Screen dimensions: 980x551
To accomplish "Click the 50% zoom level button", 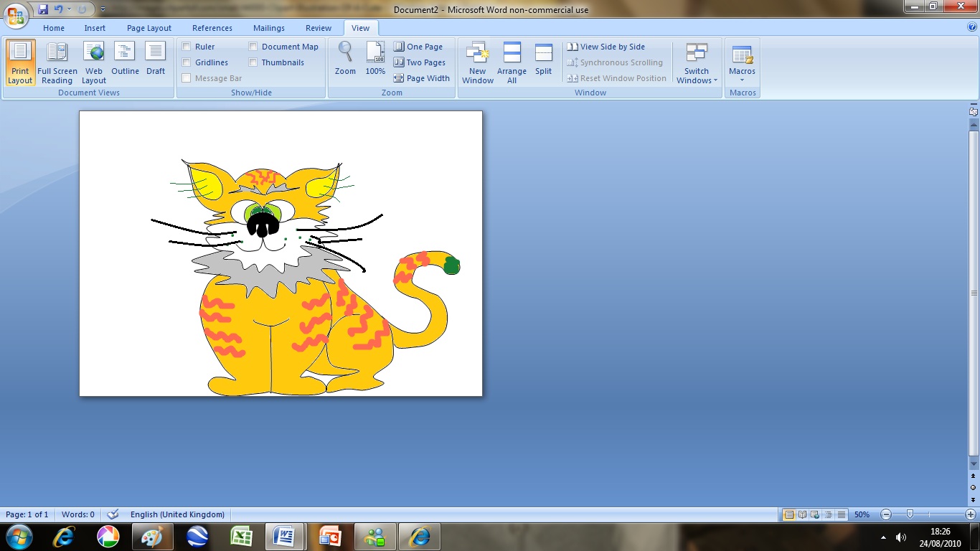I will coord(862,514).
